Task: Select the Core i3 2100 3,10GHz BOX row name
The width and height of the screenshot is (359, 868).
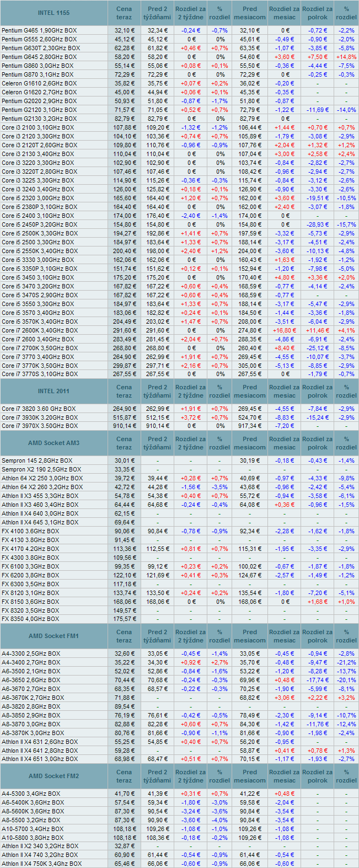Action: 38,127
